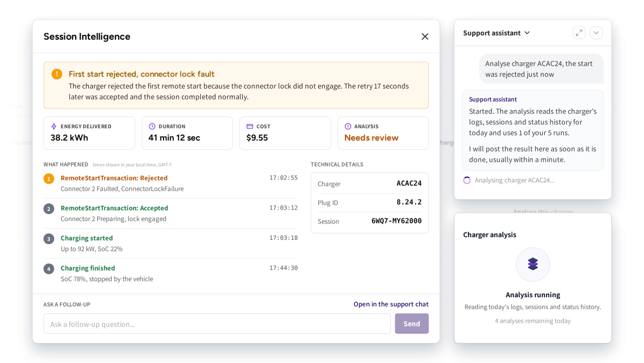Click the 17:03:18 timestamp
This screenshot has height=363, width=644.
point(283,238)
